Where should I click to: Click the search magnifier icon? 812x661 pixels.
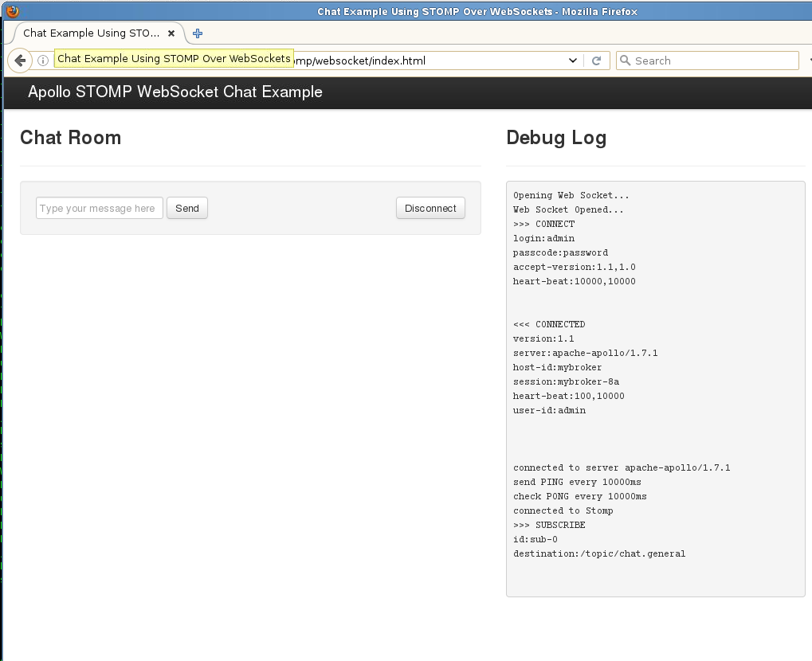coord(625,61)
